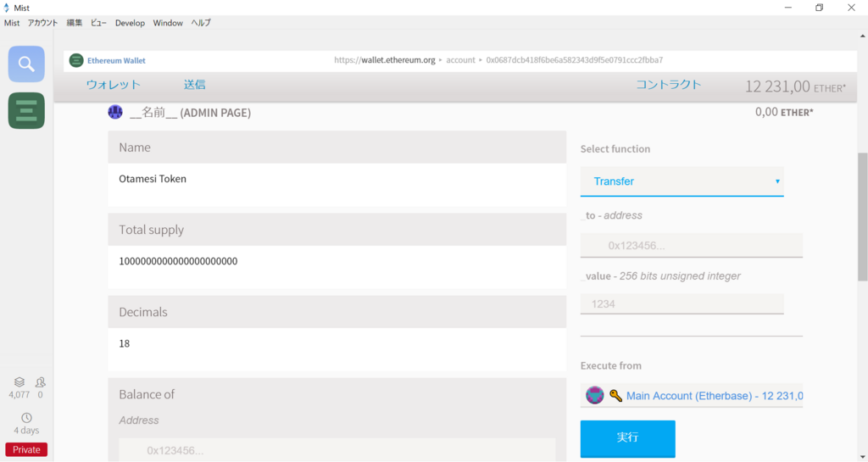Click the peers icon above 0
This screenshot has width=868, height=462.
[41, 381]
